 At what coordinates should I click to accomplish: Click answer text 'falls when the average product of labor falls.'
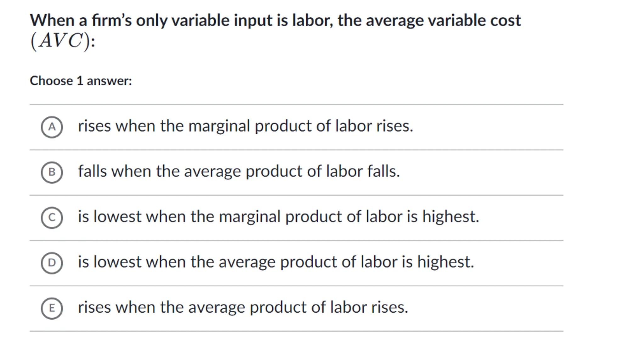point(239,171)
